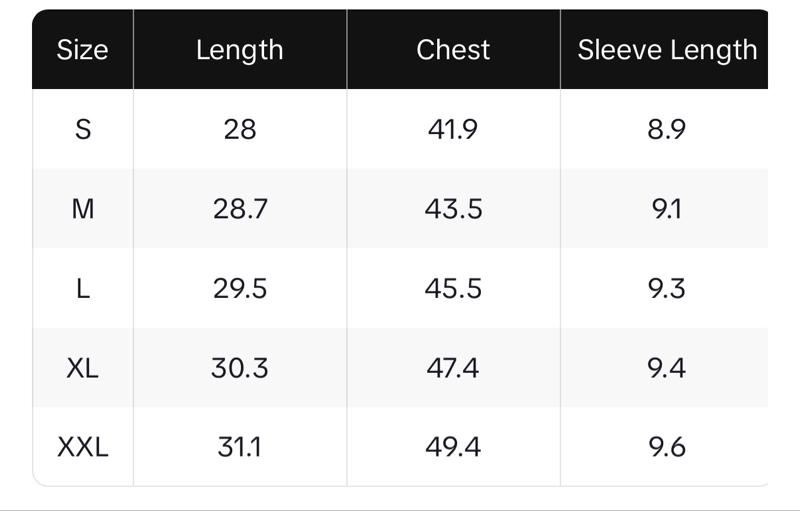This screenshot has height=511, width=800.
Task: Select the S size cell
Action: pyautogui.click(x=83, y=129)
